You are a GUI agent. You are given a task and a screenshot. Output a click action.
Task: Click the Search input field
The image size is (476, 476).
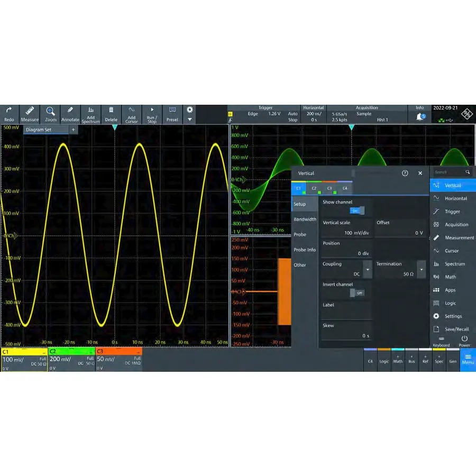[x=450, y=172]
